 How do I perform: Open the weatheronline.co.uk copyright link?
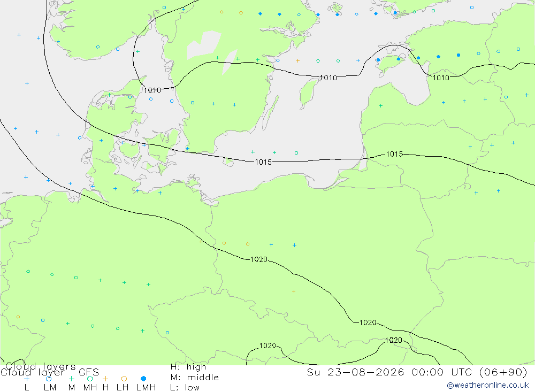488,385
